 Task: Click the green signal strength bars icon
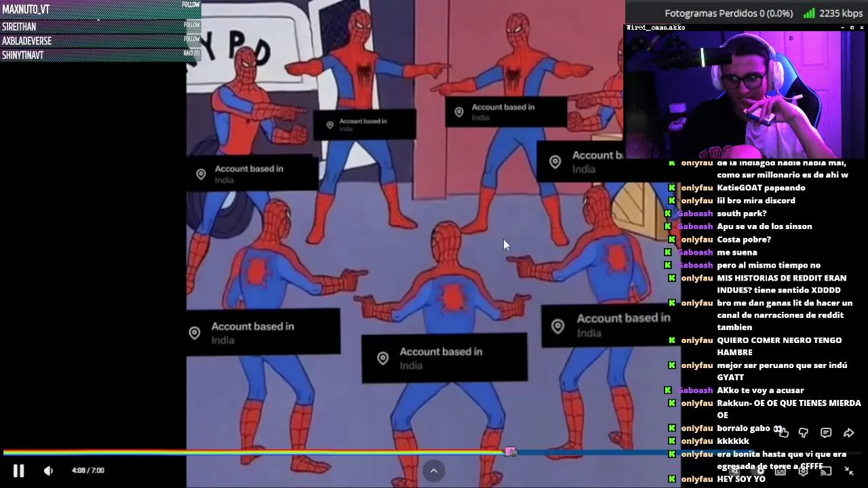tap(808, 13)
